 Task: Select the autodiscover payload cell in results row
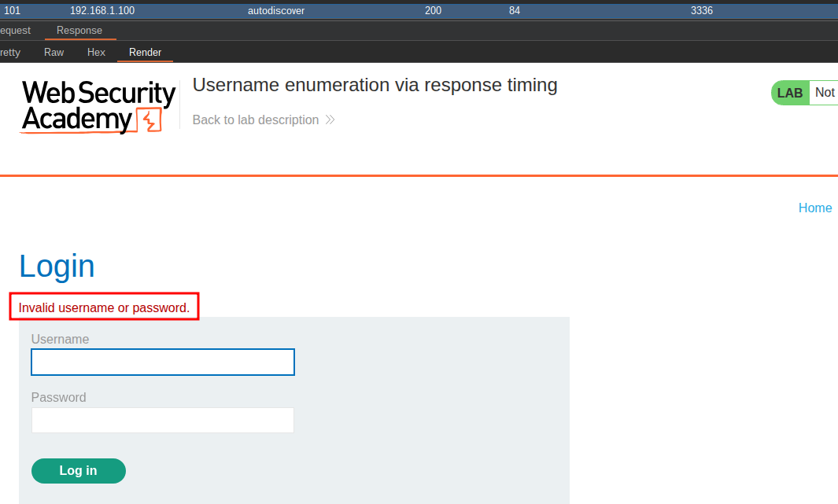[x=276, y=10]
